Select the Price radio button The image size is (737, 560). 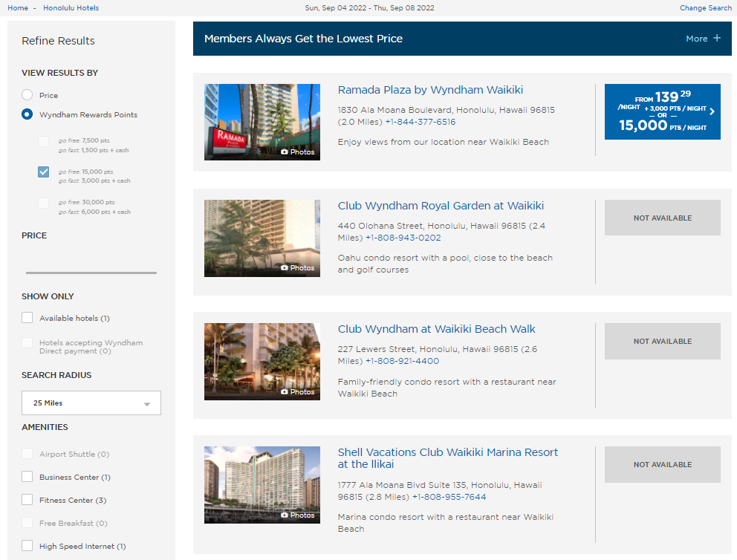pyautogui.click(x=27, y=95)
